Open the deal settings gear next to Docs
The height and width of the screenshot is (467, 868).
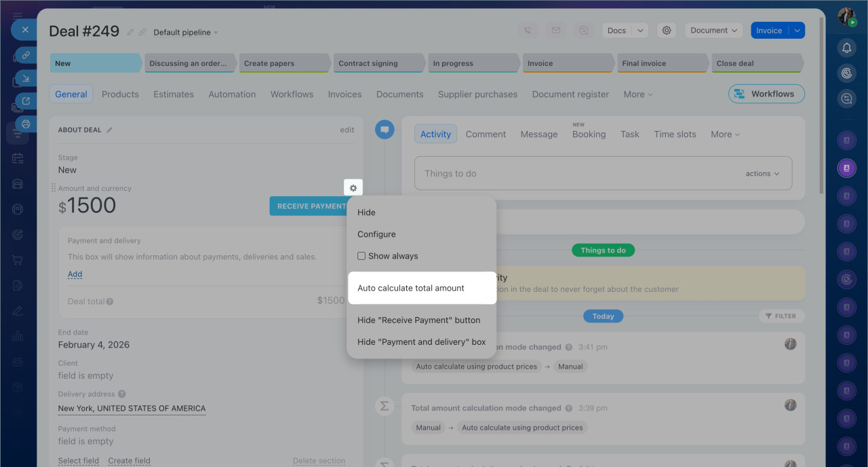[667, 31]
